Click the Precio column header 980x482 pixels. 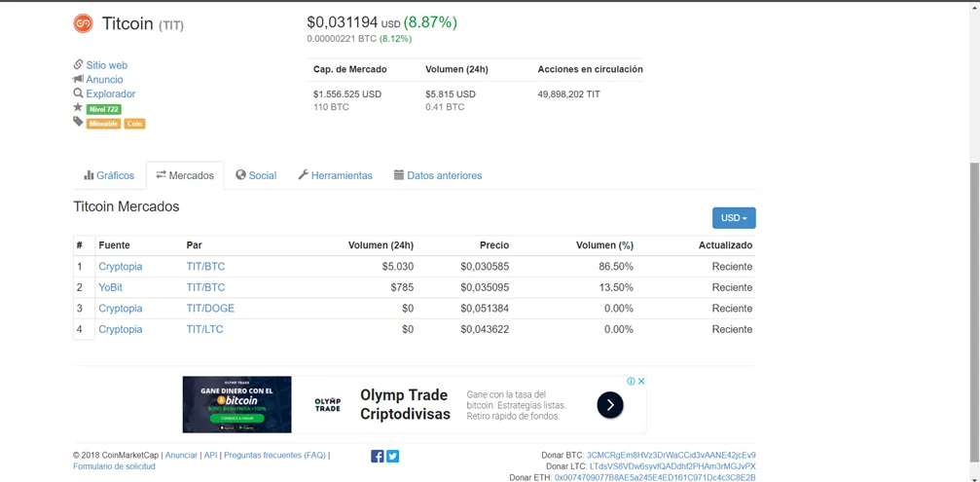(493, 245)
